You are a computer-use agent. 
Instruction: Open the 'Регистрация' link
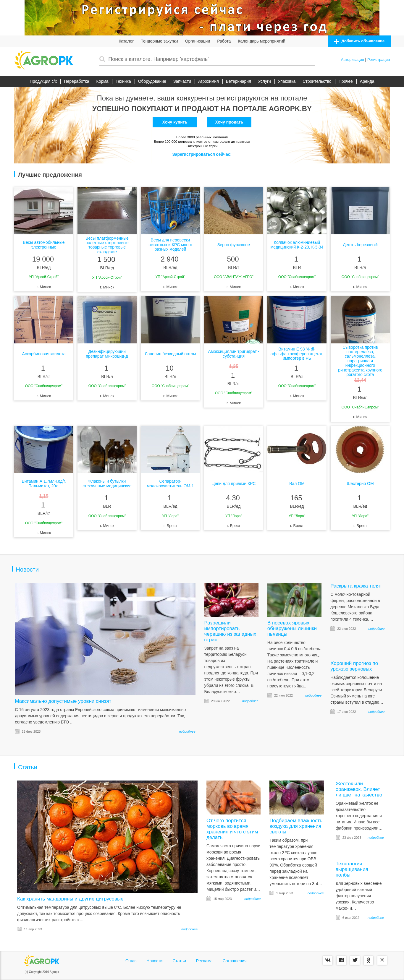point(378,60)
